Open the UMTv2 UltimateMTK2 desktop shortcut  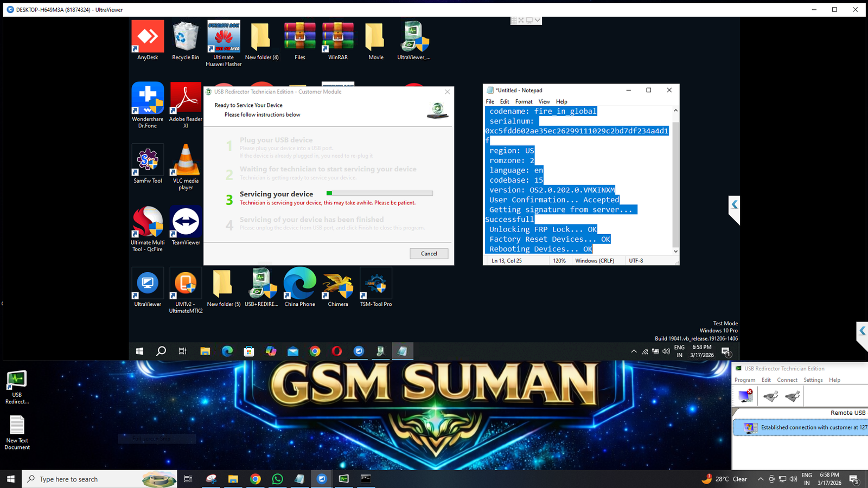(186, 287)
